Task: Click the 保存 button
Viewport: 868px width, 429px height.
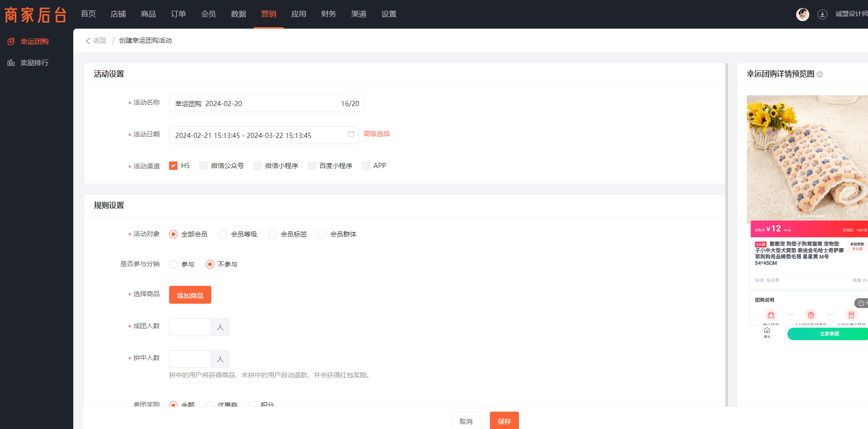Action: tap(504, 421)
